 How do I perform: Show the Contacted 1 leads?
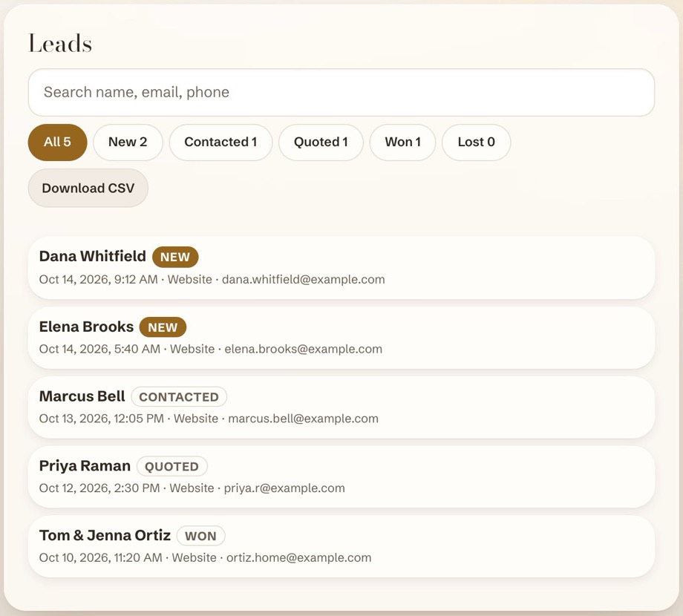coord(220,142)
